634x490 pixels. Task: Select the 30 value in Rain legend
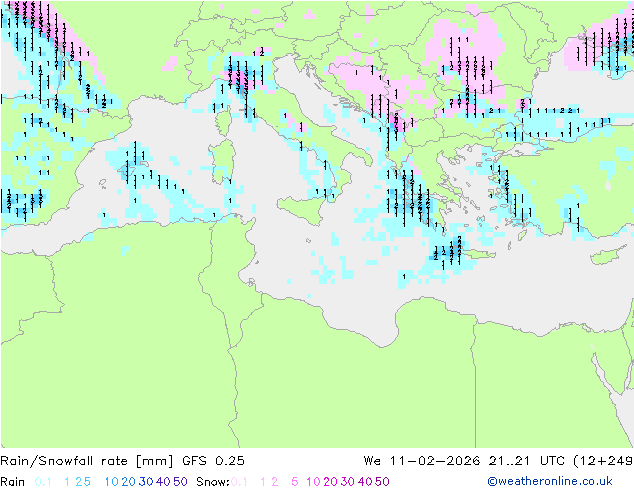coord(146,482)
